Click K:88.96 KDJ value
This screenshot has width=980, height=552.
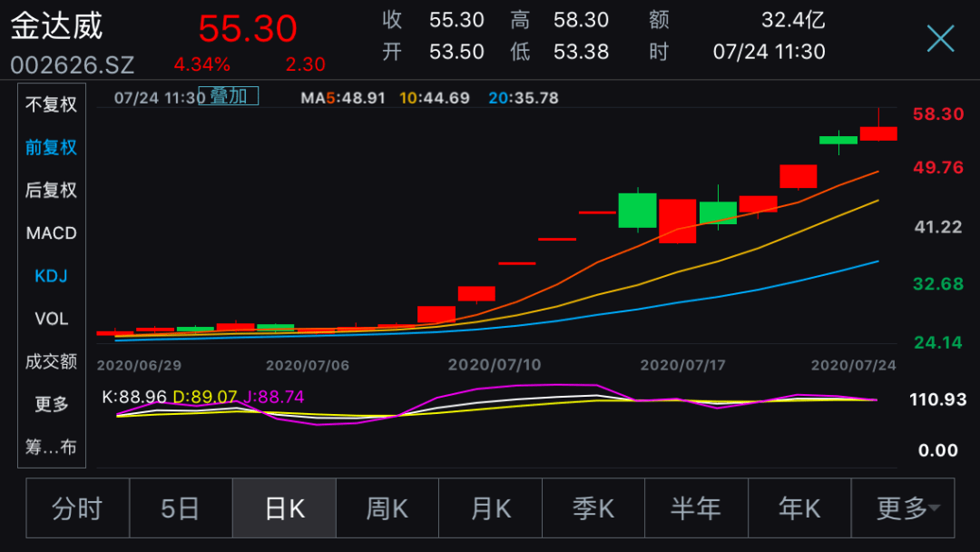pos(134,397)
